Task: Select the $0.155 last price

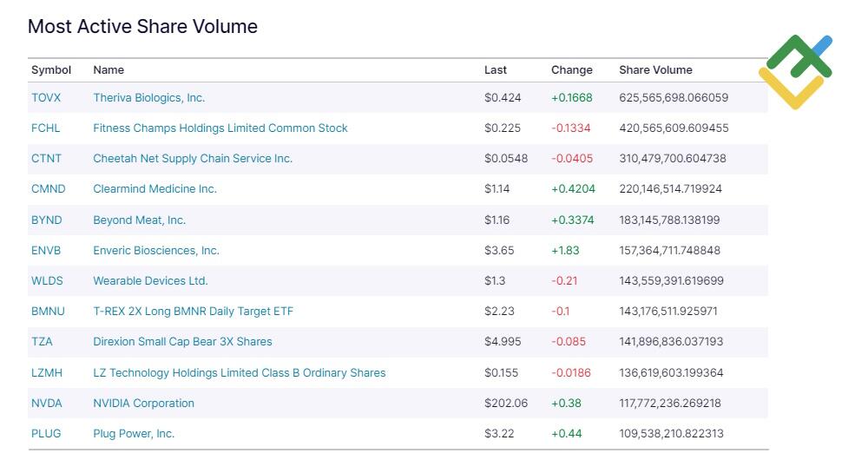Action: pos(501,373)
